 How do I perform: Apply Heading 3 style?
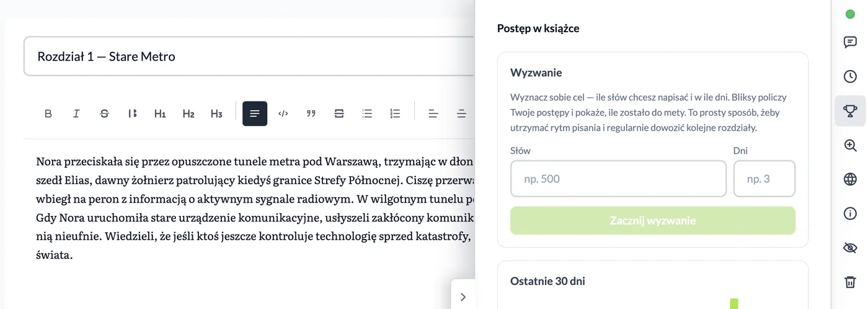pos(216,113)
